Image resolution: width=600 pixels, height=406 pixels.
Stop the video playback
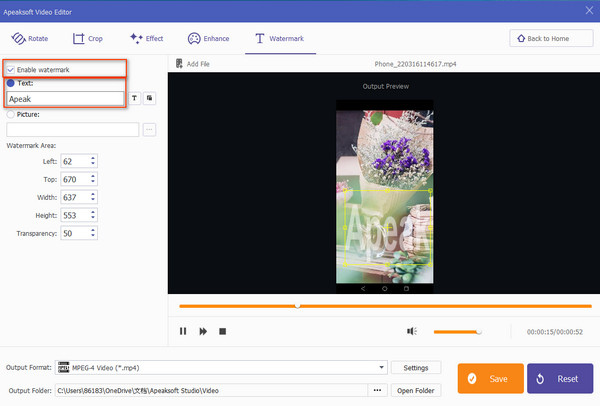click(x=222, y=331)
